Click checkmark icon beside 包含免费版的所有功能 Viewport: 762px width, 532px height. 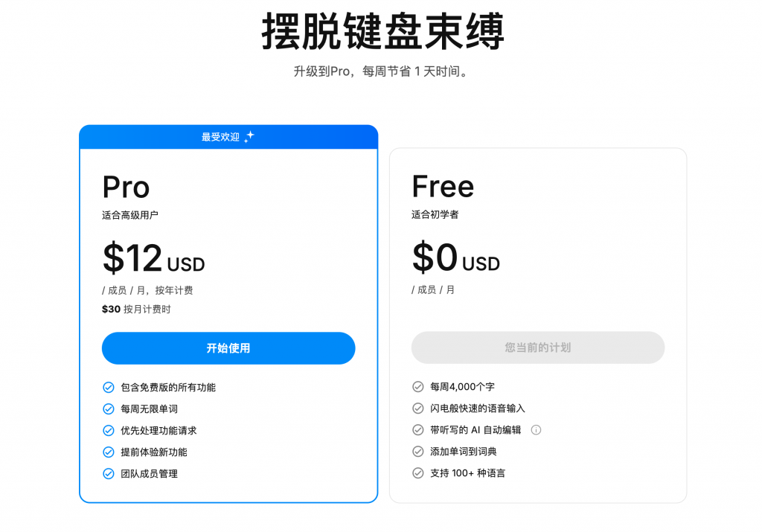(109, 388)
